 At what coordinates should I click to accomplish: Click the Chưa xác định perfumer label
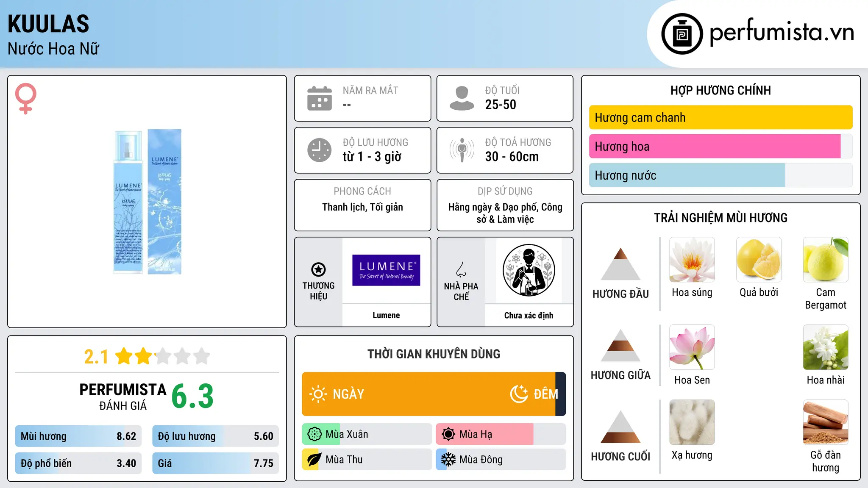click(x=529, y=315)
